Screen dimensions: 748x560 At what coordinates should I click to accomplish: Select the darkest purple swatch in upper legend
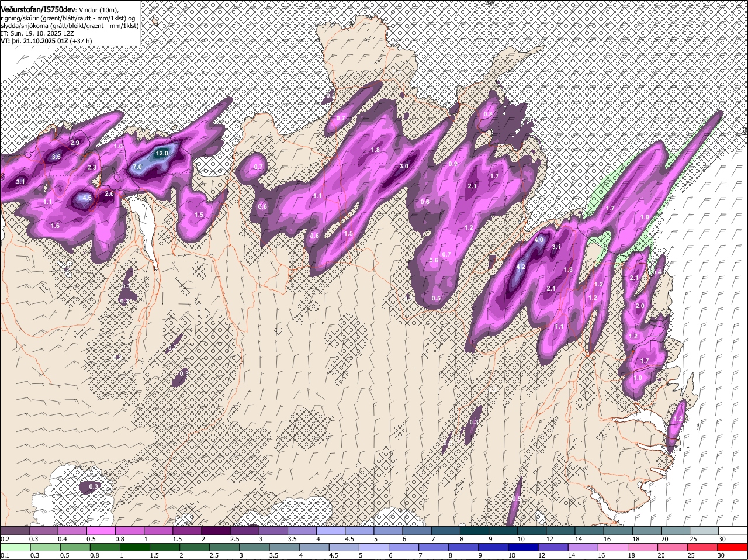coord(215,531)
